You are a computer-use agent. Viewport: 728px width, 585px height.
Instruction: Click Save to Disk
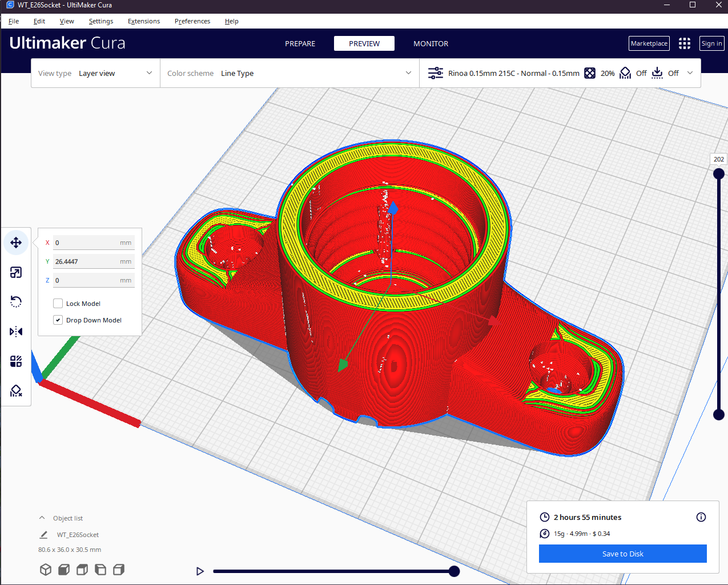623,554
